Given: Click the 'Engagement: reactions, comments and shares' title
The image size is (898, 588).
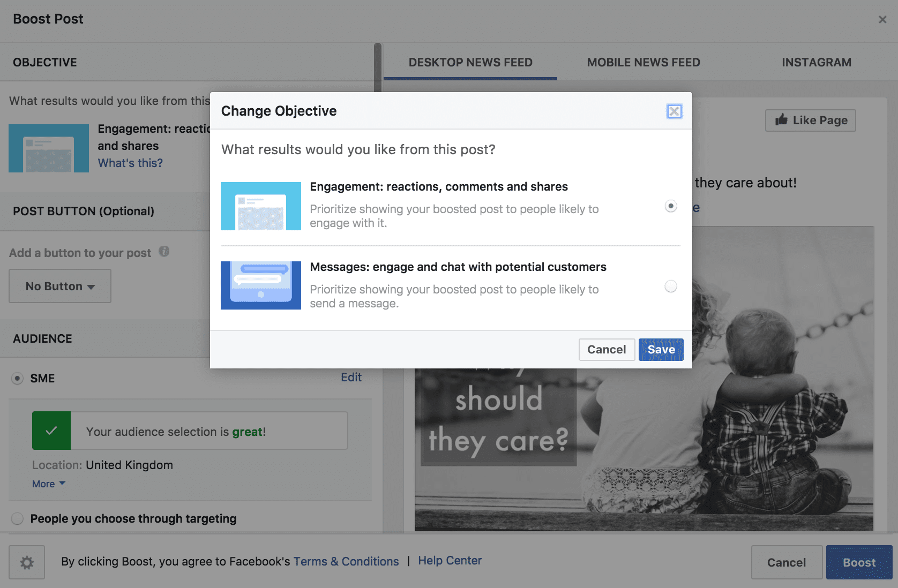Looking at the screenshot, I should pos(439,186).
